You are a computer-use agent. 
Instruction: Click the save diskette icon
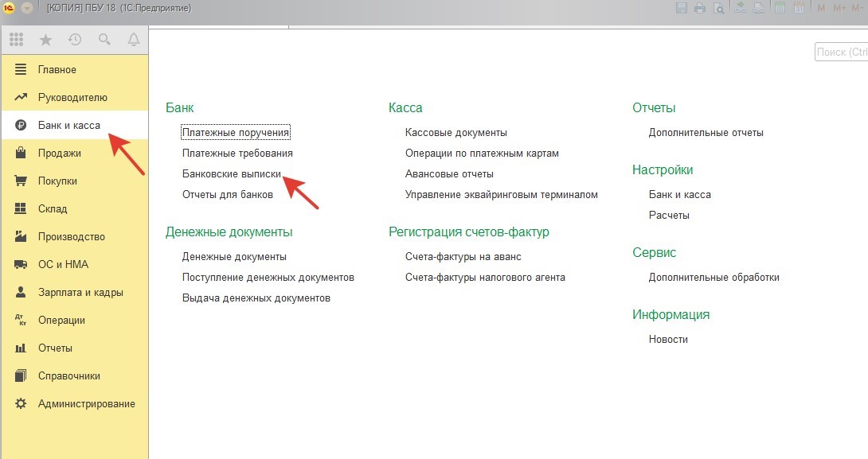tap(682, 8)
